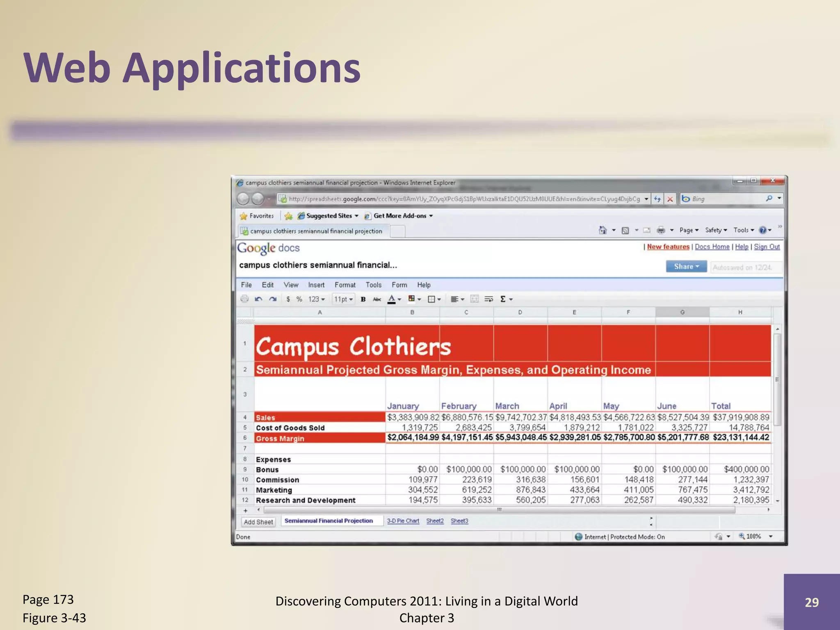Open the cell background color palette
Screen dimensions: 840x630
click(x=415, y=299)
